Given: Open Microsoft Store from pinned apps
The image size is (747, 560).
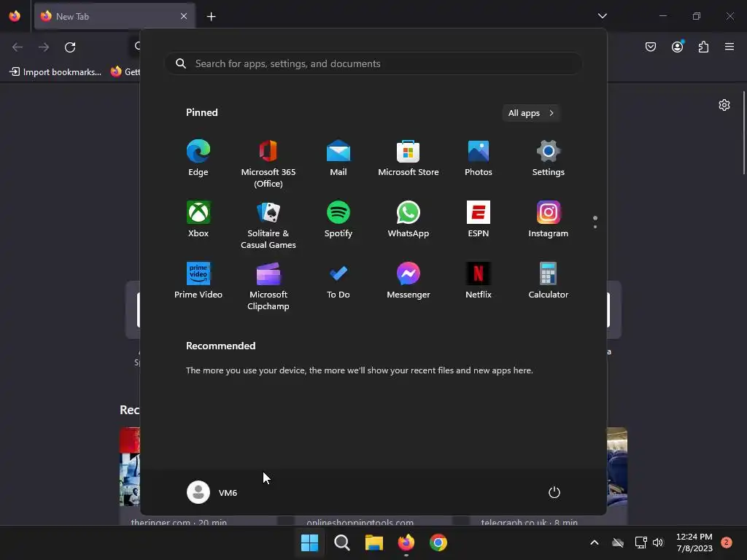Looking at the screenshot, I should [x=409, y=158].
